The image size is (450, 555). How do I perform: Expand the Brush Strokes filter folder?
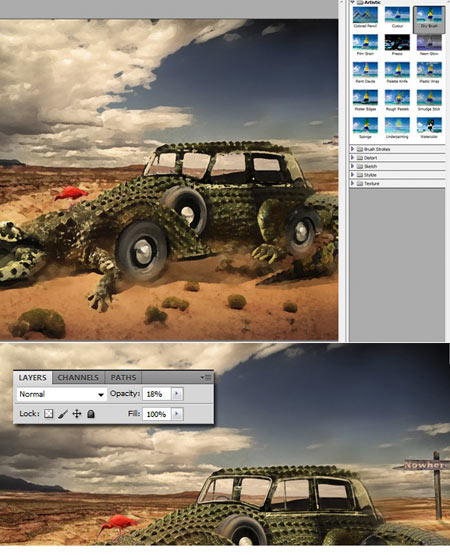click(x=352, y=149)
